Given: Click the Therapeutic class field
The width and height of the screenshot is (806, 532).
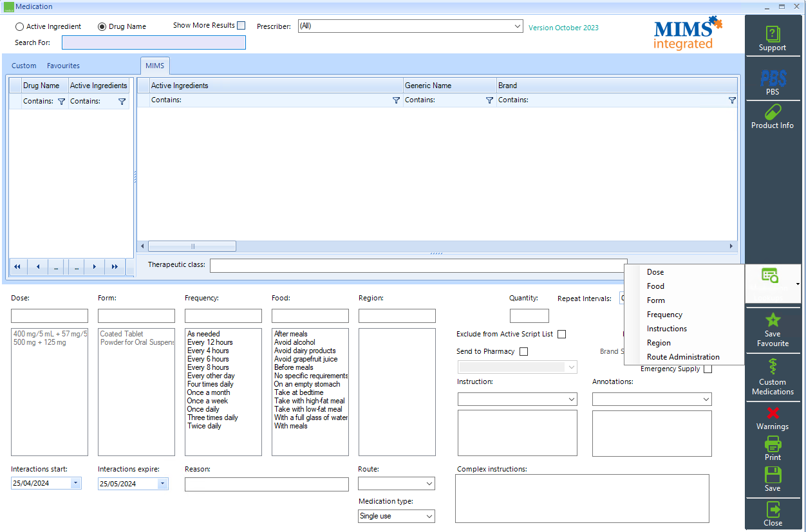Looking at the screenshot, I should [x=418, y=265].
